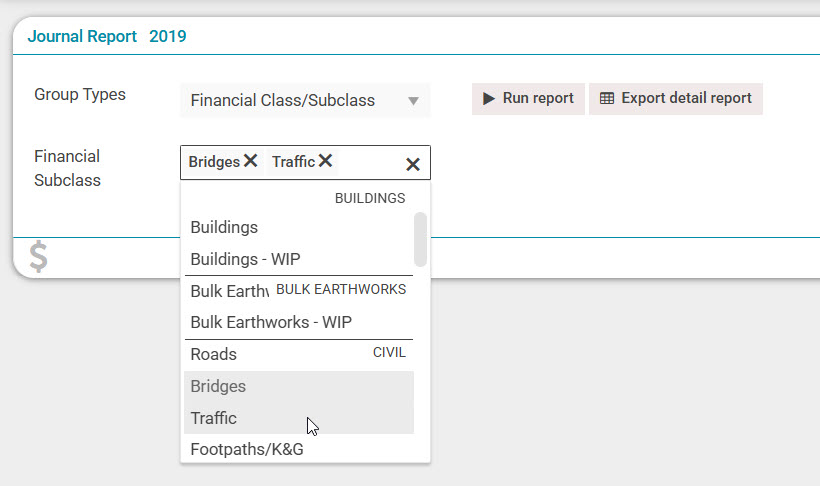This screenshot has height=486, width=820.
Task: Click the dollar sign icon
Action: tap(38, 257)
